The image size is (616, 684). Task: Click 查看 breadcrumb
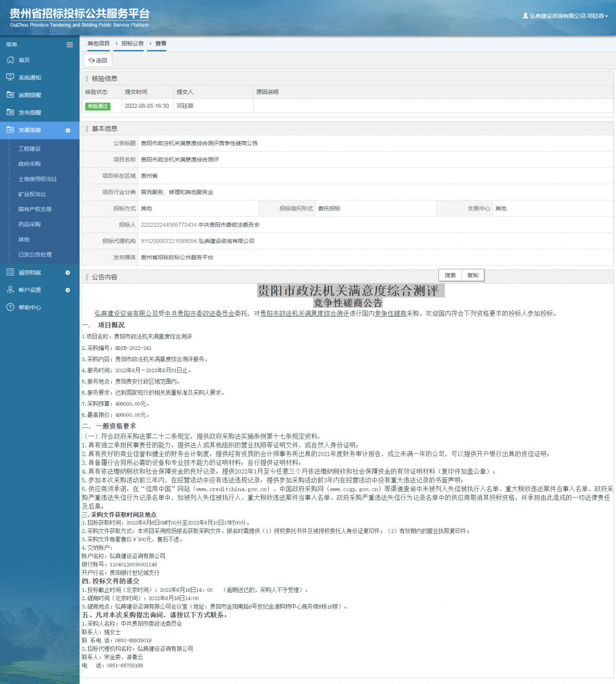click(x=161, y=44)
